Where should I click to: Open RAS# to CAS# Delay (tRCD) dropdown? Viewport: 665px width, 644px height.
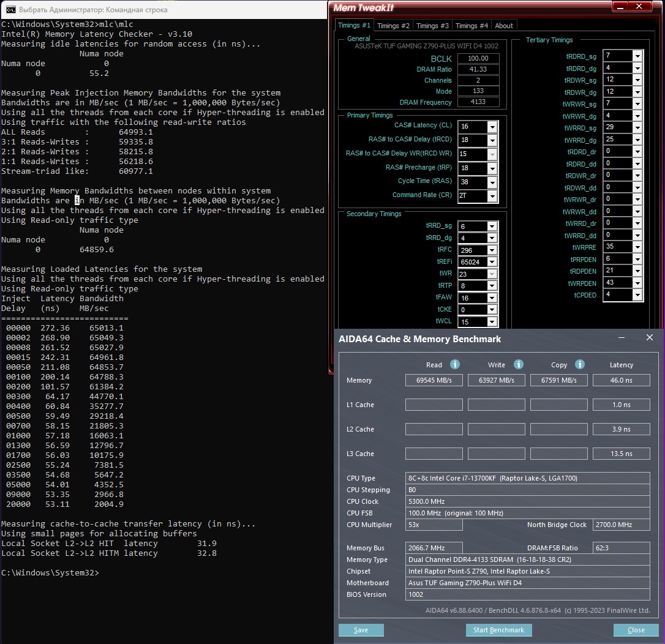492,140
